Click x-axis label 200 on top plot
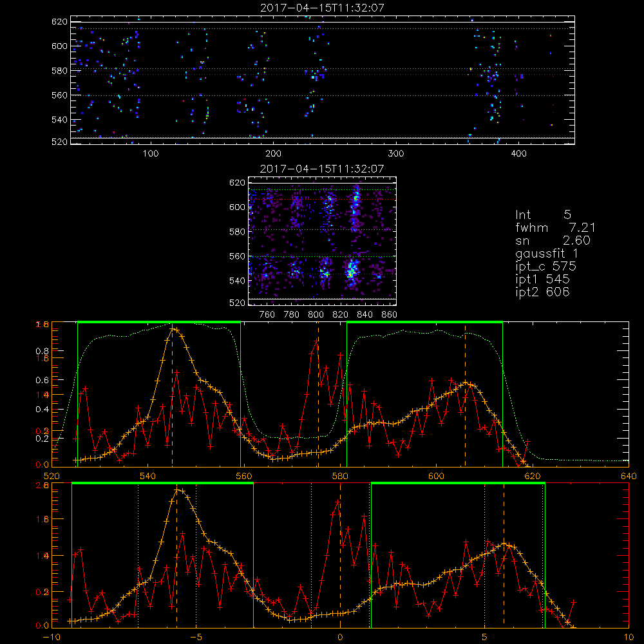The width and height of the screenshot is (644, 644). tap(273, 154)
